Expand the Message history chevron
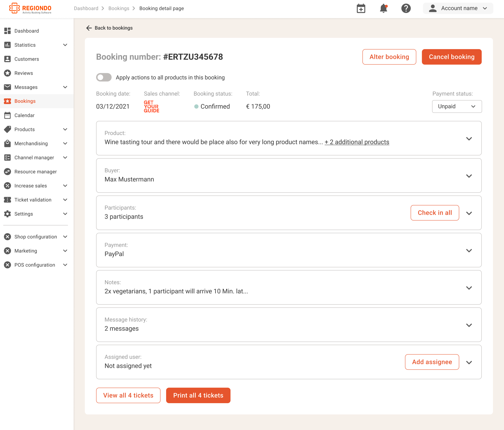Viewport: 504px width, 430px height. [x=469, y=325]
